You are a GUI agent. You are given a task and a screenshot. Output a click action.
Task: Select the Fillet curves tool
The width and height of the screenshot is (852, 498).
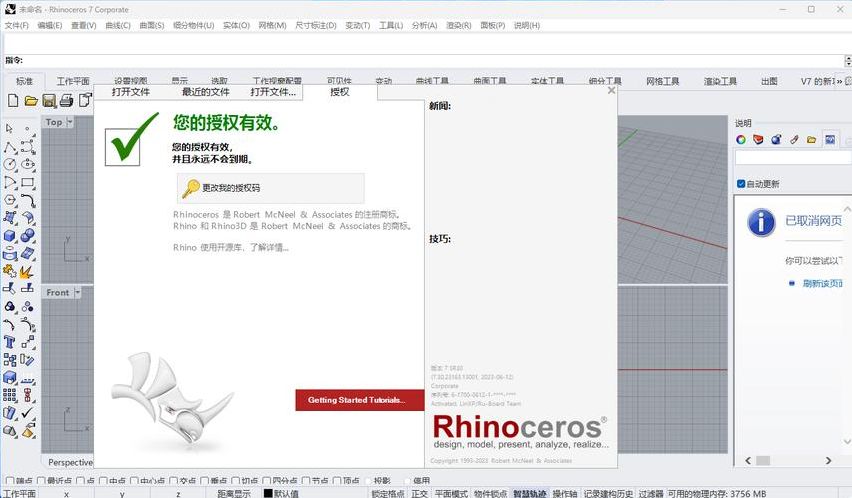click(28, 200)
